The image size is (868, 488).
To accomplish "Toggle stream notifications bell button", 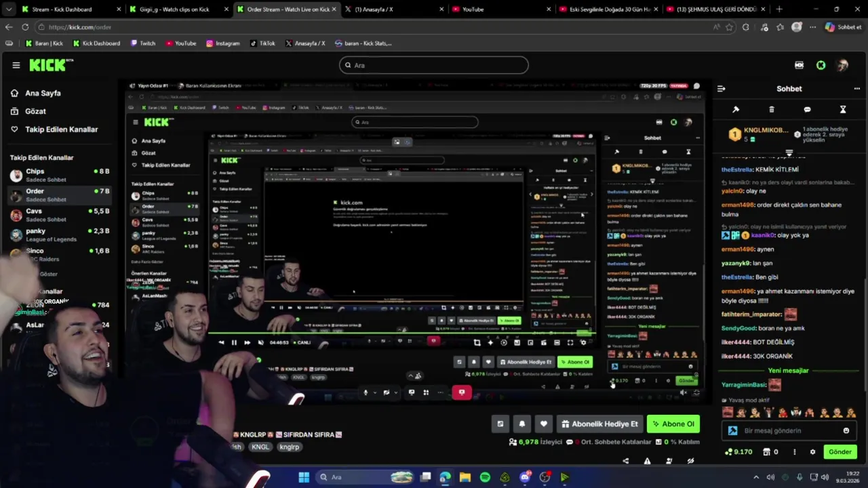I will [x=521, y=424].
